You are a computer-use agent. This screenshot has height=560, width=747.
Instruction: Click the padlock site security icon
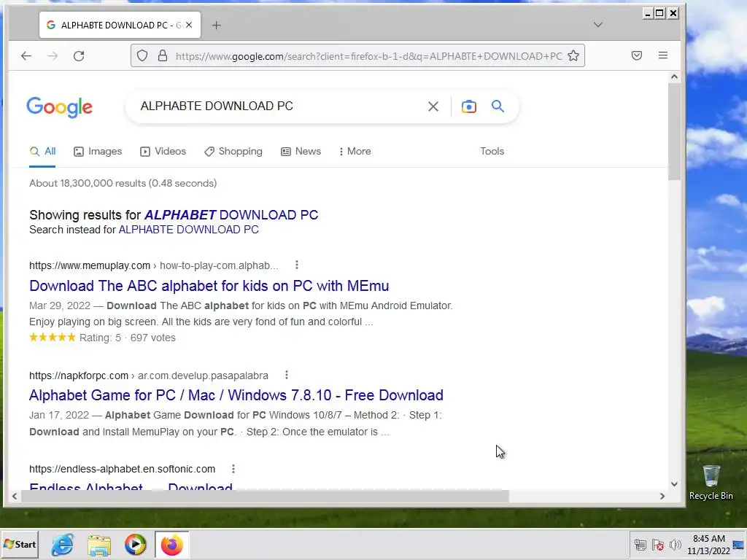coord(163,55)
